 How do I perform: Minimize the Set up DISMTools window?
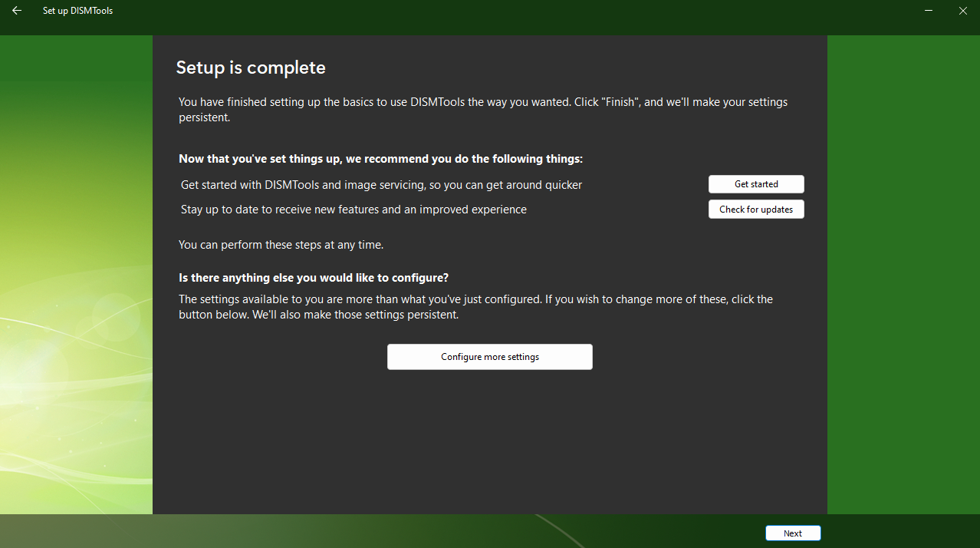(x=929, y=11)
